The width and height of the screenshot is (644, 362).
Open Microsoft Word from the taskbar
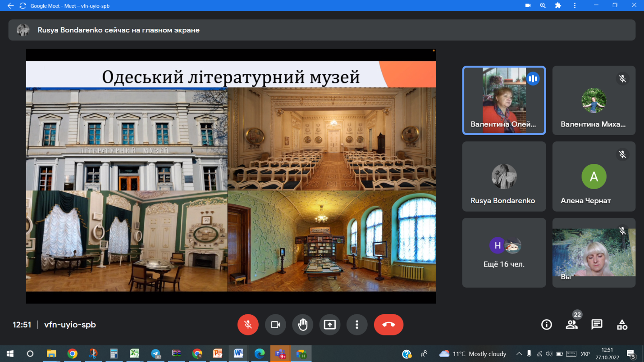pos(238,353)
